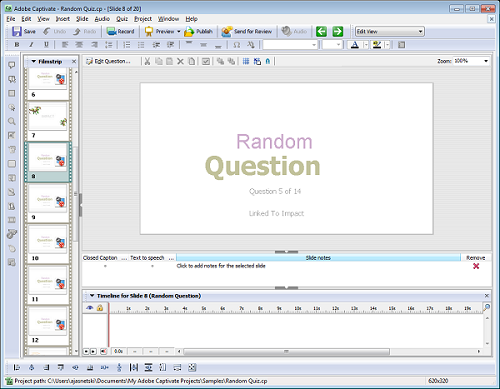Click the Bold formatting icon
500x389 pixels.
pyautogui.click(x=17, y=44)
